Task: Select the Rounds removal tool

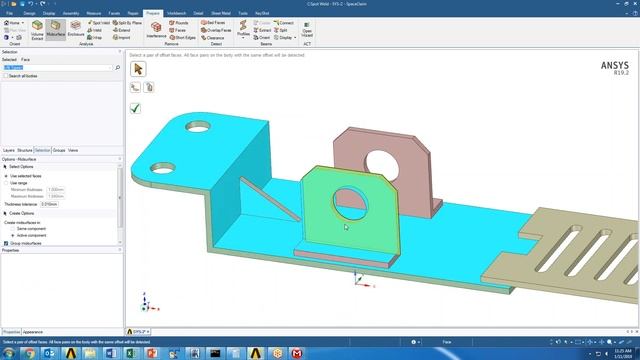Action: pos(179,23)
